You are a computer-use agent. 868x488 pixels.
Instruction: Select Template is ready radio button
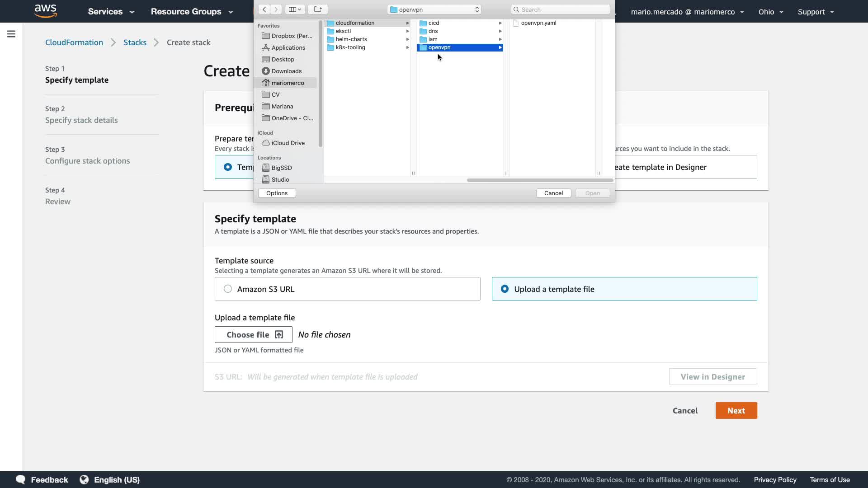pyautogui.click(x=228, y=167)
